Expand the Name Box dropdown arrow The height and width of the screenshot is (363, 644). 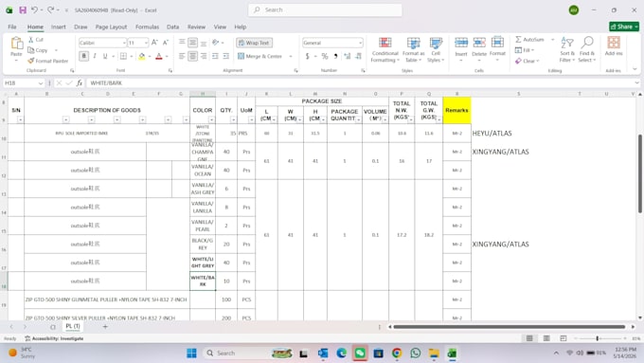coord(40,83)
